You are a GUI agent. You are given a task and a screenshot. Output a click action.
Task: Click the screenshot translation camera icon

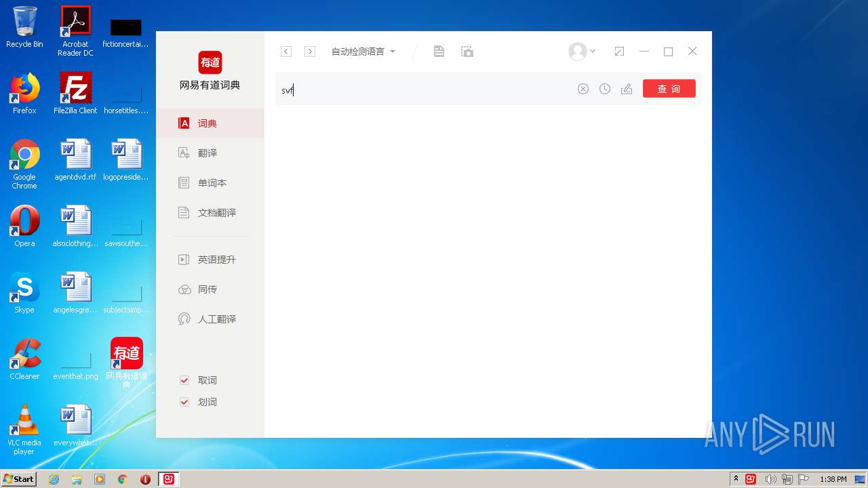467,52
